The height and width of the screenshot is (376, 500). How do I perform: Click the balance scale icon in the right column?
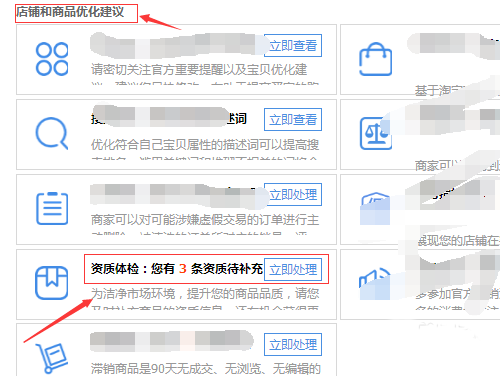click(376, 133)
